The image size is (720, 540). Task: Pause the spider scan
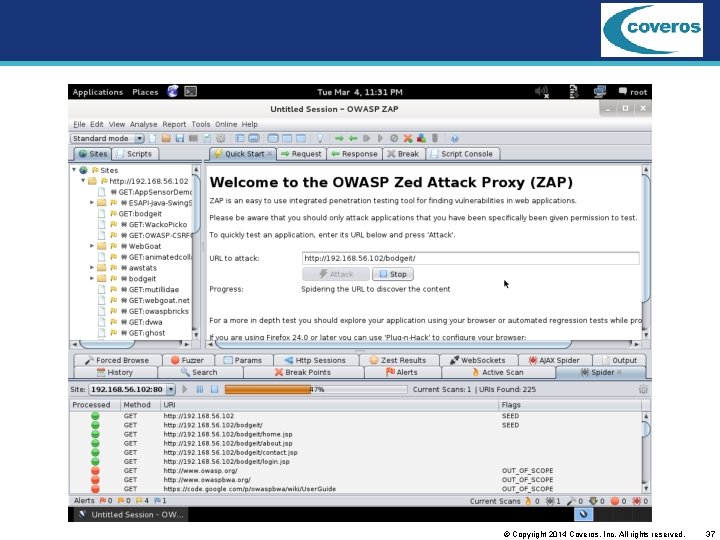coord(200,389)
